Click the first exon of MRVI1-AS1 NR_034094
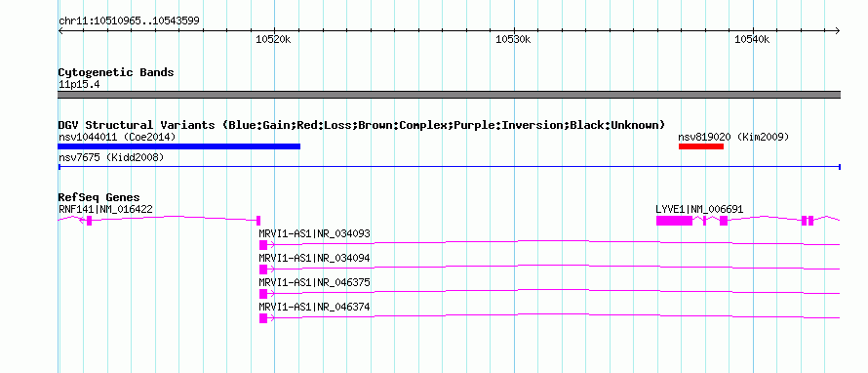The image size is (868, 373). 263,269
